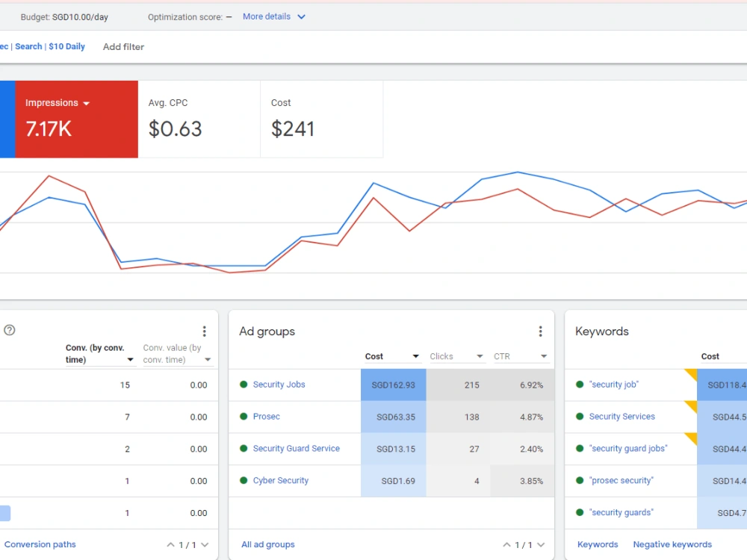Click yellow corner flag on Security Services cost
This screenshot has width=747, height=560.
pos(692,405)
